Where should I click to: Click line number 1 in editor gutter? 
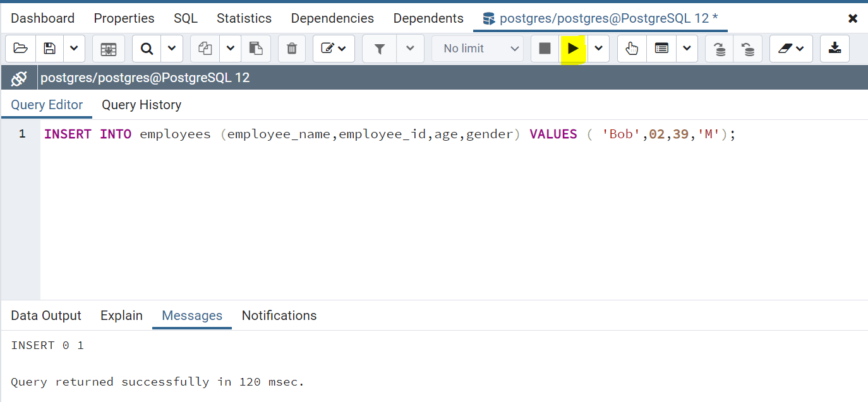pos(22,134)
